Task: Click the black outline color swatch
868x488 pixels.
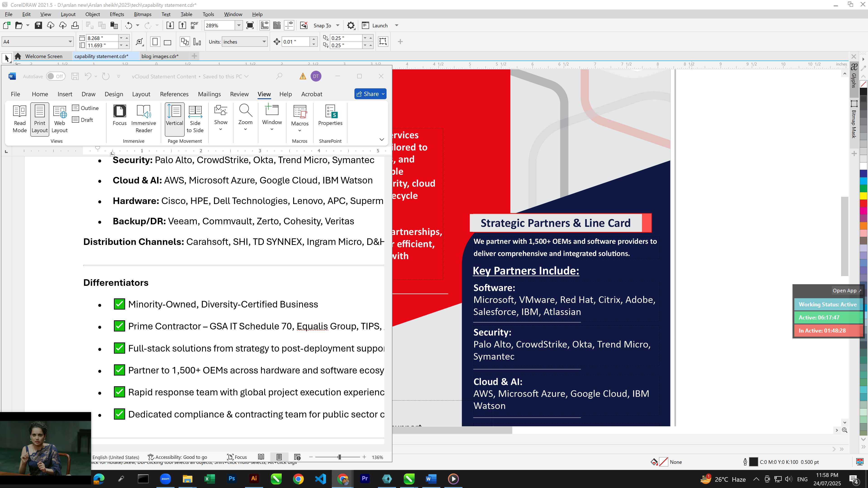Action: coord(753,462)
